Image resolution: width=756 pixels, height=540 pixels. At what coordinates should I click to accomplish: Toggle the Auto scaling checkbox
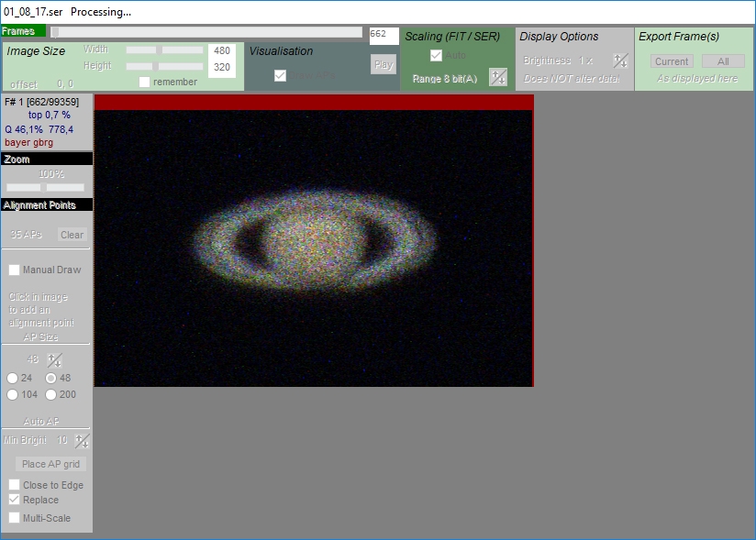point(436,55)
